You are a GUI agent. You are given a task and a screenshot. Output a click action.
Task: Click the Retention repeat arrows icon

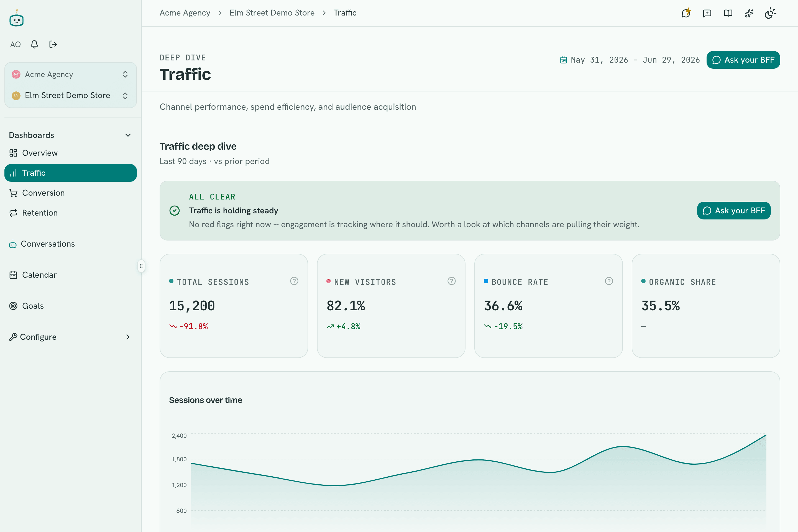[13, 213]
